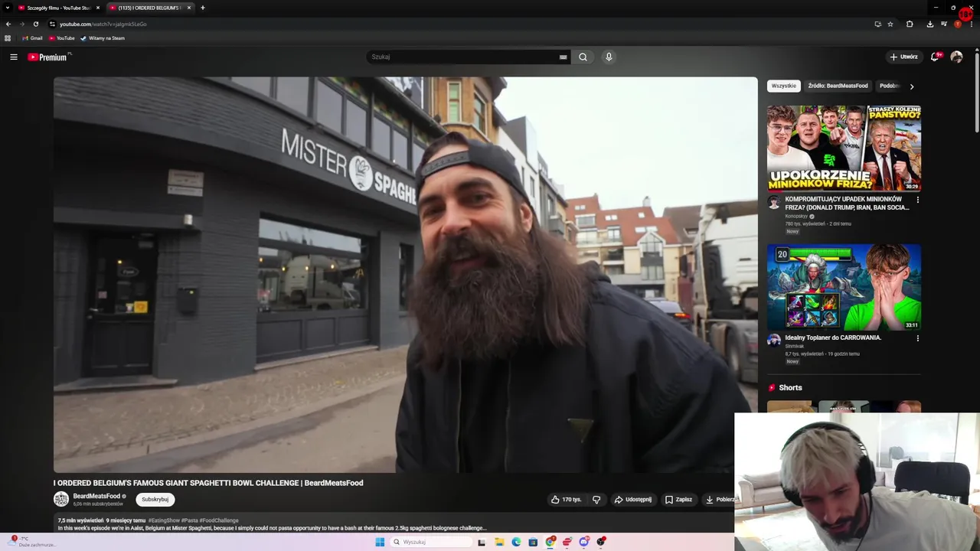Start voice search with microphone icon
The image size is (980, 551).
click(609, 57)
